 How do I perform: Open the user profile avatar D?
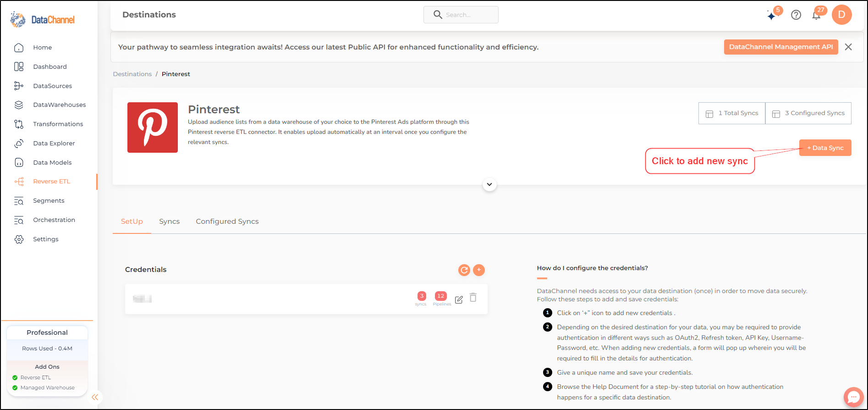(842, 15)
